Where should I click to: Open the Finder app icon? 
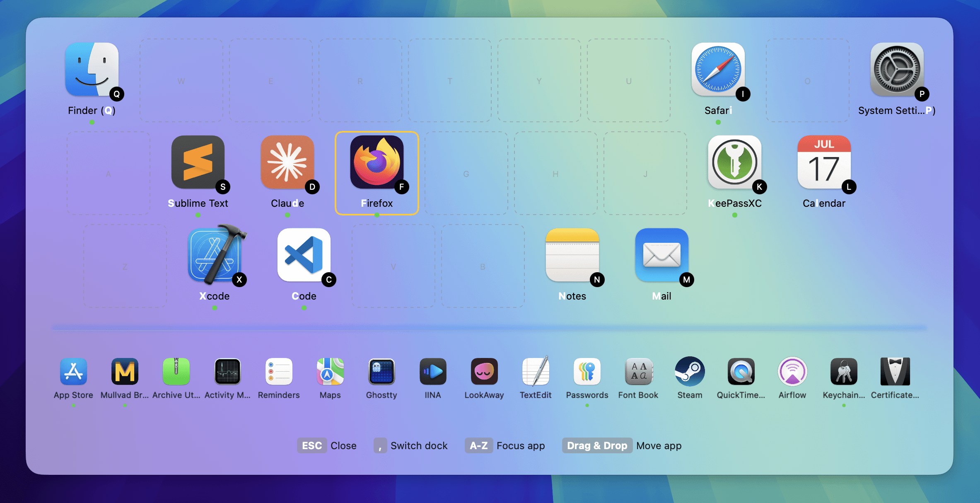pos(92,69)
